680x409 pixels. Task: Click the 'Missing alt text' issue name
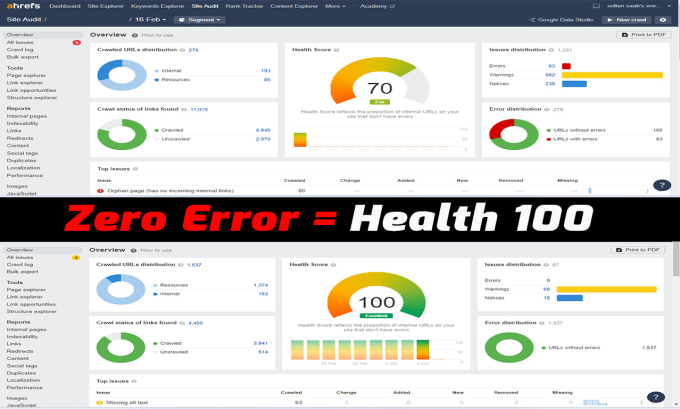coord(127,402)
